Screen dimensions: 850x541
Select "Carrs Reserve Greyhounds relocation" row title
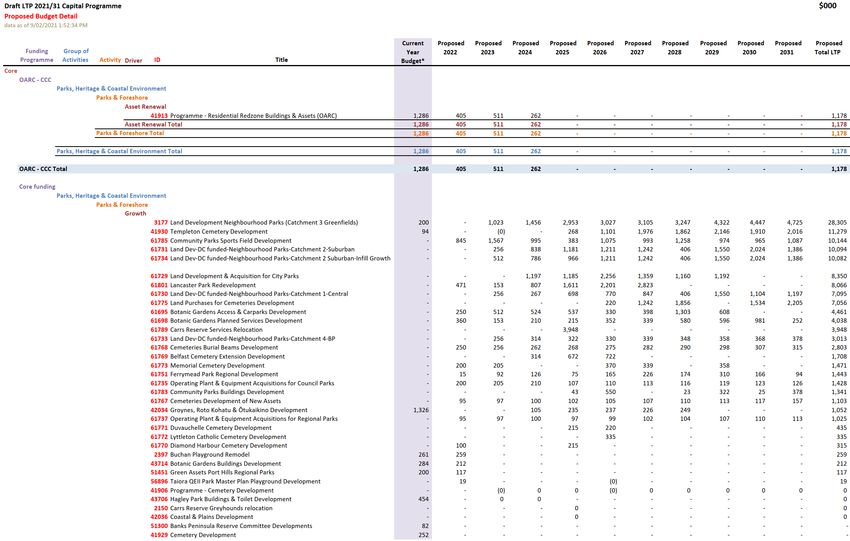[x=221, y=508]
